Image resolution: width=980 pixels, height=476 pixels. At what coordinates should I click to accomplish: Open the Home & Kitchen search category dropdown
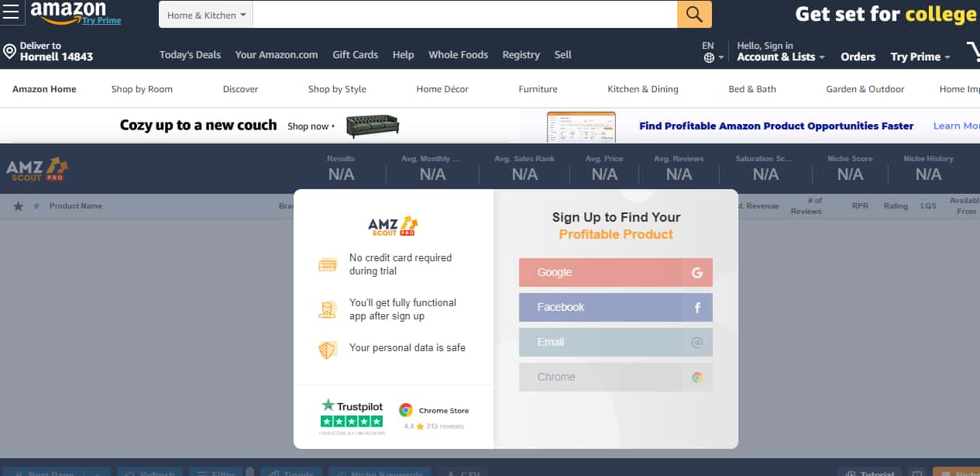point(206,15)
